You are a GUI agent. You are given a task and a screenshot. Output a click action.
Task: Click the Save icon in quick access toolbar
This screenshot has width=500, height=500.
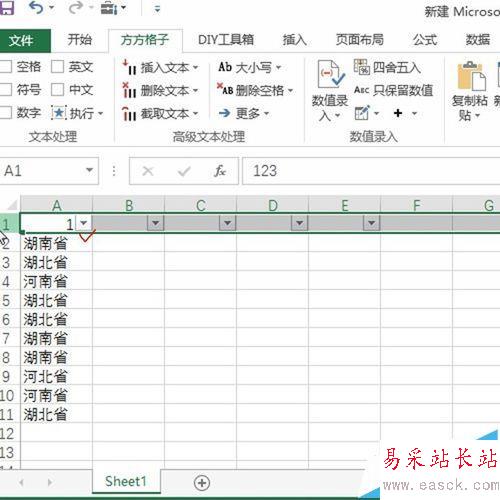coord(6,8)
